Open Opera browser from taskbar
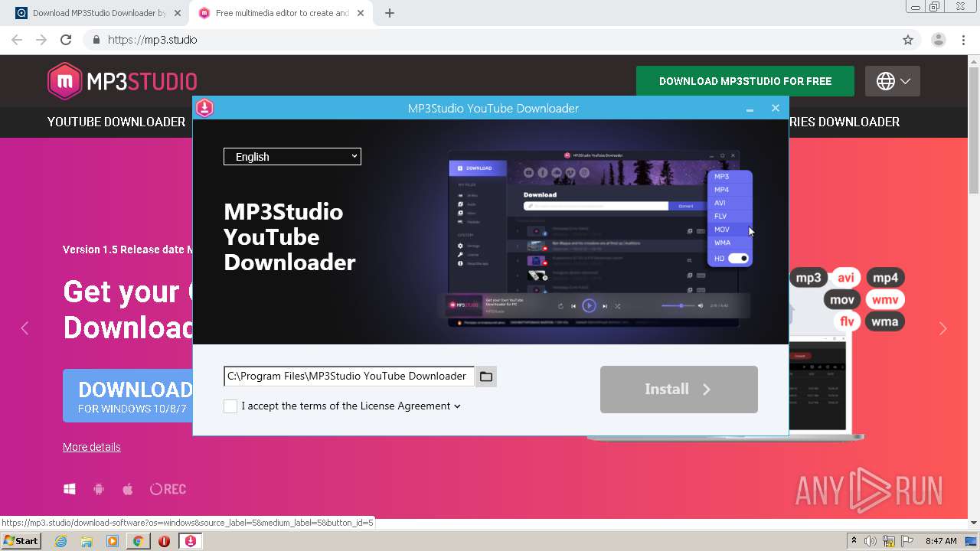This screenshot has width=980, height=551. coord(164,541)
